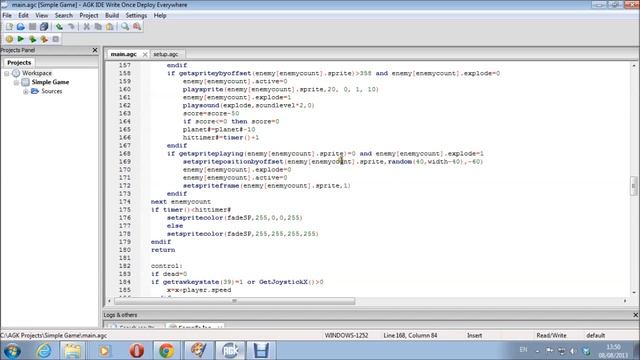This screenshot has height=360, width=640.
Task: Click Read/Write in the status bar
Action: pos(551,335)
